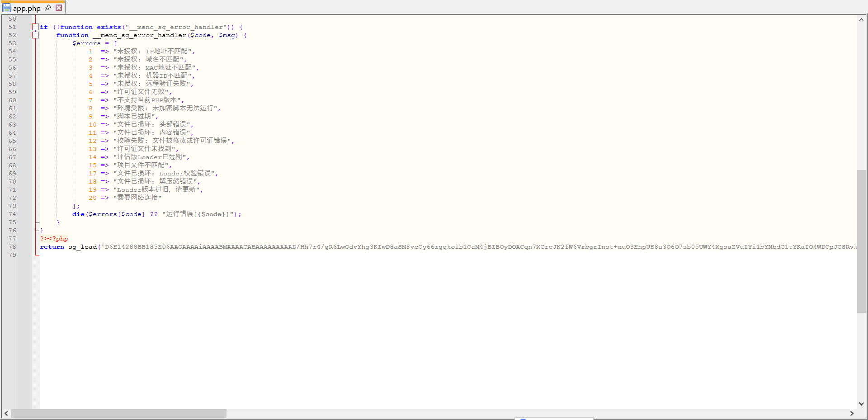Click the string "未授权: MAC地址不匹配"
The image size is (868, 420).
click(x=154, y=68)
